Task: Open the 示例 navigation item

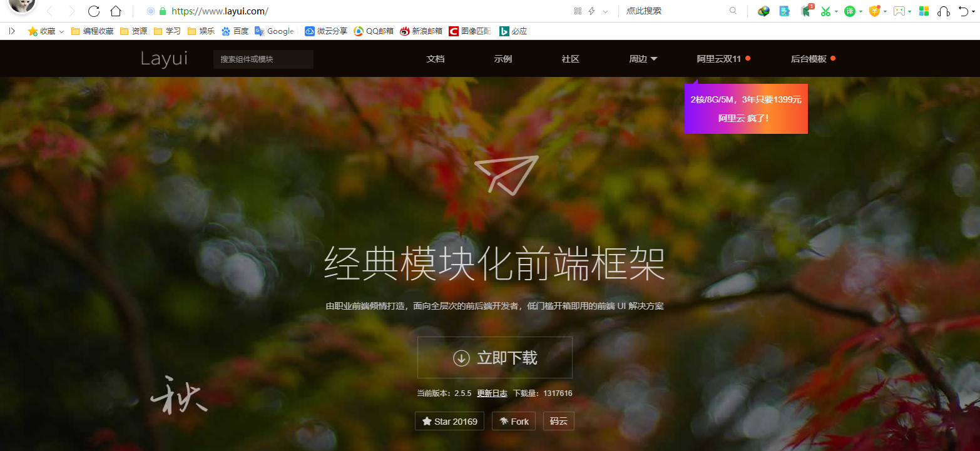Action: pos(503,59)
